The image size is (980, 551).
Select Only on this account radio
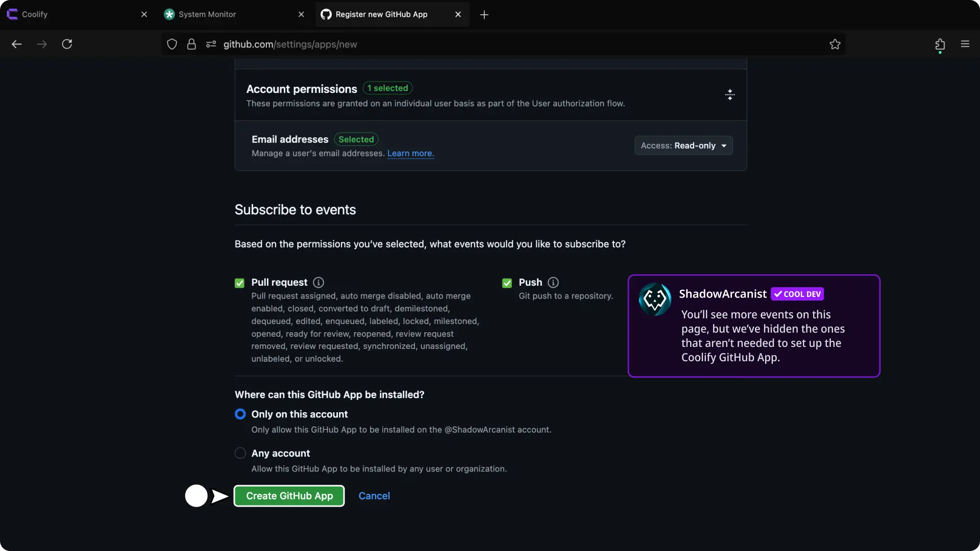click(x=240, y=414)
